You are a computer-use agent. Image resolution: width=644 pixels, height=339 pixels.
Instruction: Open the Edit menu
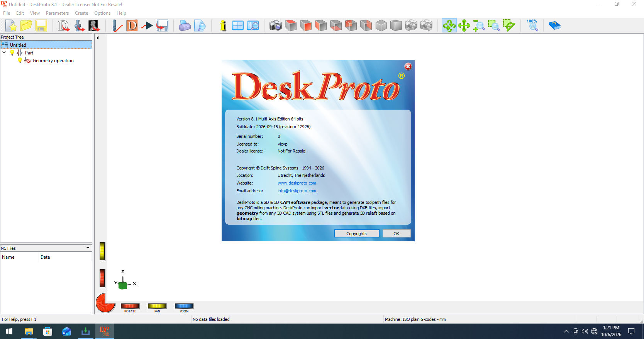click(x=20, y=13)
